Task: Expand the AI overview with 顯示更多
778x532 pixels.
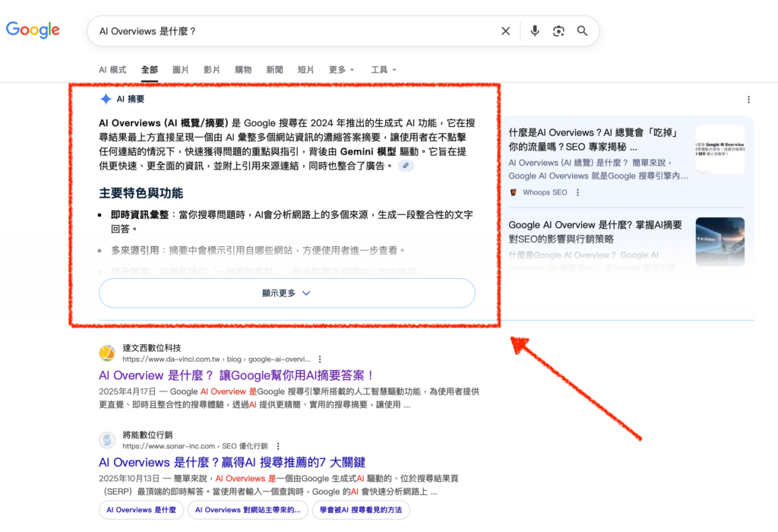Action: coord(287,293)
